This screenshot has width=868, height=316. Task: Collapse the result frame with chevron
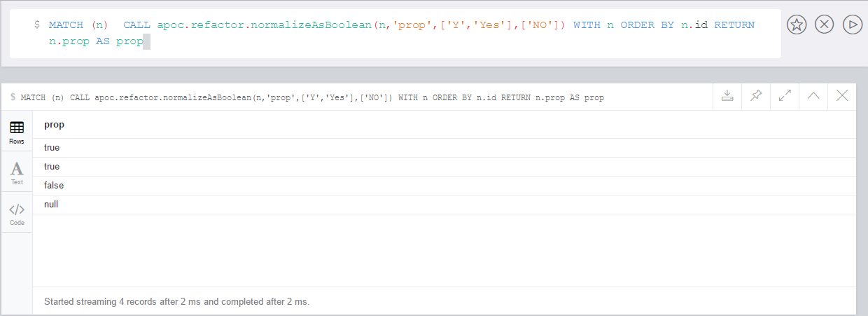coord(813,97)
